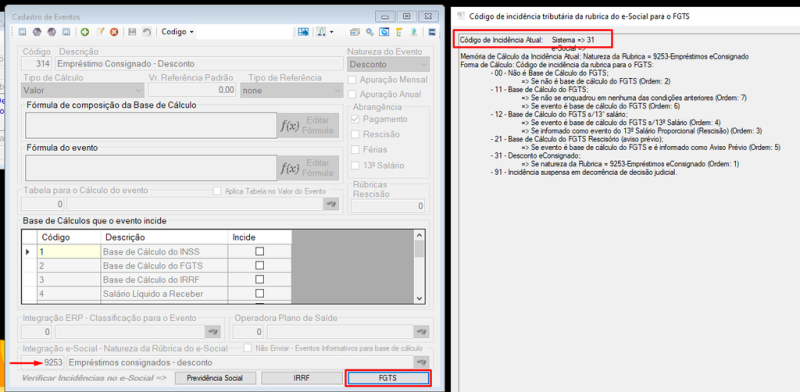
Task: Click the grid scrollbar down arrow
Action: (419, 299)
